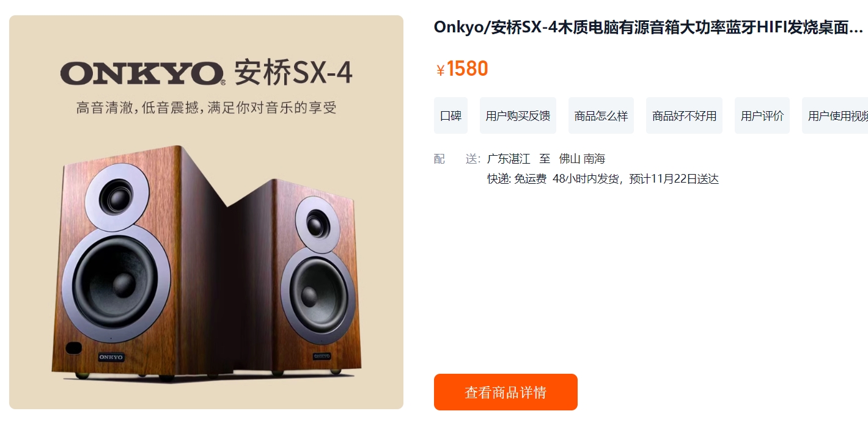Click the 广东湛江 shipping origin
Viewport: 868px width, 422px height.
[x=509, y=159]
